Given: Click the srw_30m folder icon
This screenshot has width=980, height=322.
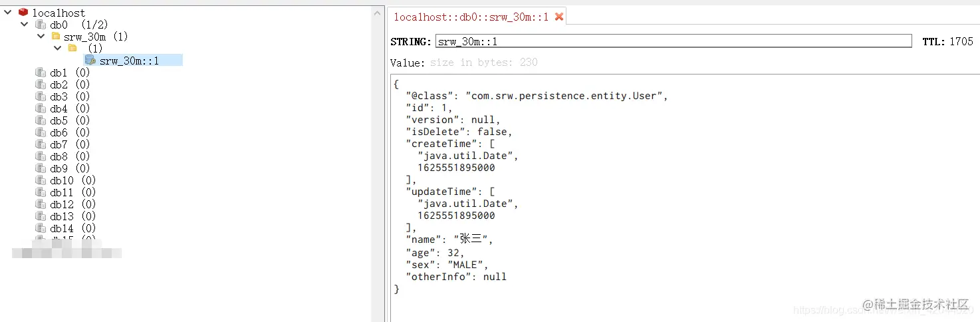Looking at the screenshot, I should pos(56,36).
